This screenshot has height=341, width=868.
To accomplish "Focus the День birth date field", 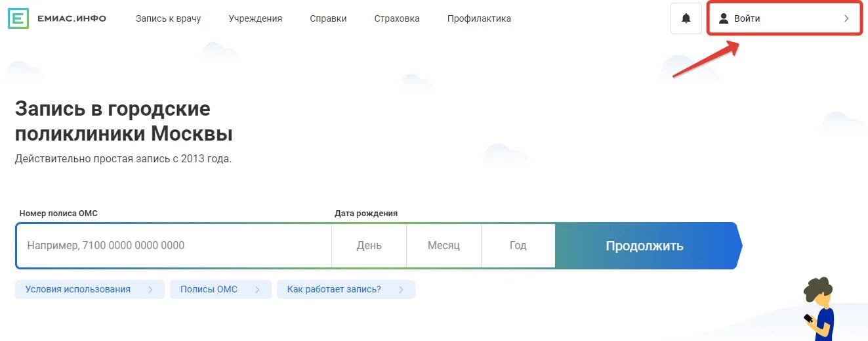I will (369, 246).
